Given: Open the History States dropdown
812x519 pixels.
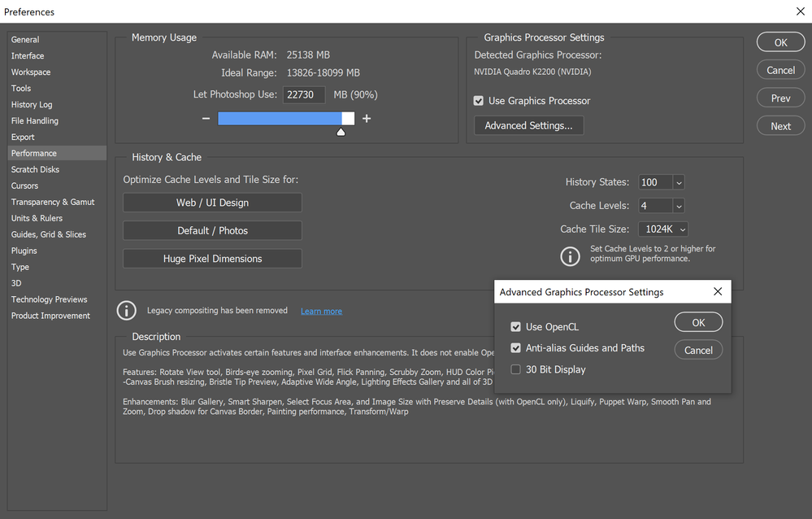Looking at the screenshot, I should (679, 183).
